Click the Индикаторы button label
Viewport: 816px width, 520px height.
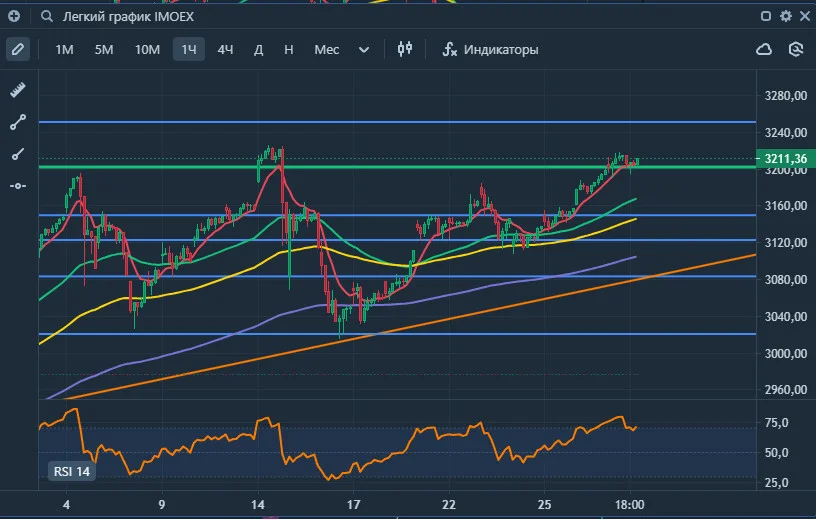(501, 49)
